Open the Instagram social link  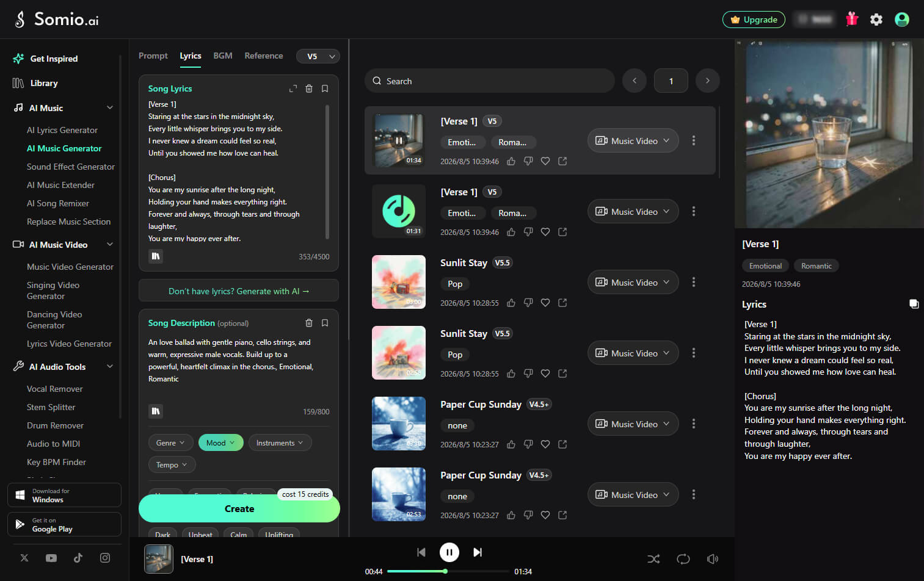pyautogui.click(x=105, y=558)
